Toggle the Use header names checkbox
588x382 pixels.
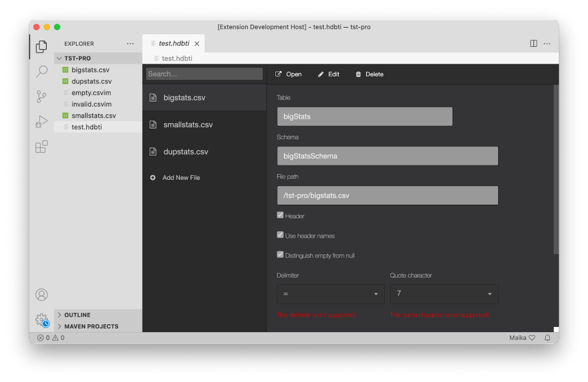[x=280, y=235]
